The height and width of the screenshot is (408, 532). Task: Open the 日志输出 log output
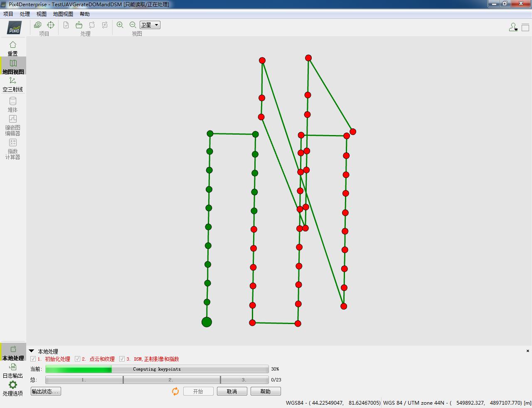click(x=13, y=371)
